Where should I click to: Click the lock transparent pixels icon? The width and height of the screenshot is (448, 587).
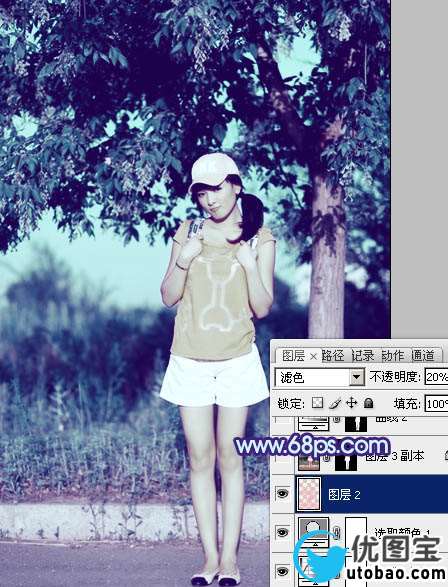click(x=317, y=402)
